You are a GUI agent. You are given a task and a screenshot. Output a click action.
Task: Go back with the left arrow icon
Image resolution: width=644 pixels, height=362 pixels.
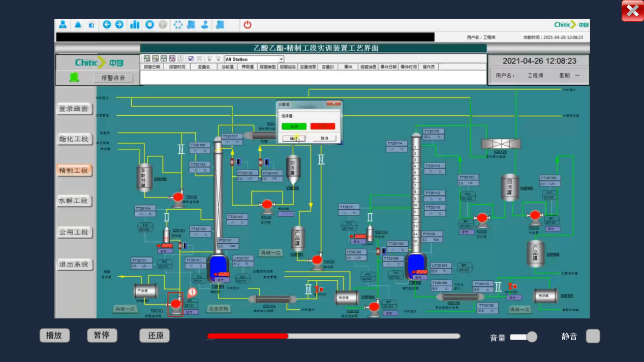pos(107,24)
